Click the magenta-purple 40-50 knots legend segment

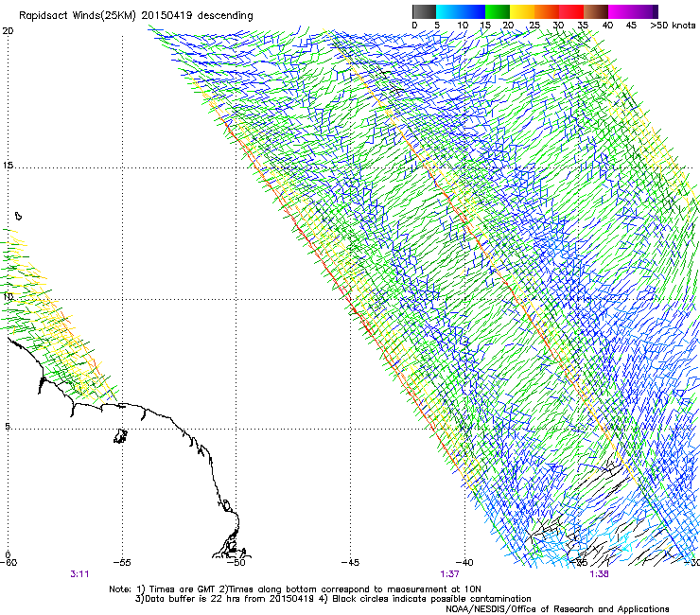(633, 11)
